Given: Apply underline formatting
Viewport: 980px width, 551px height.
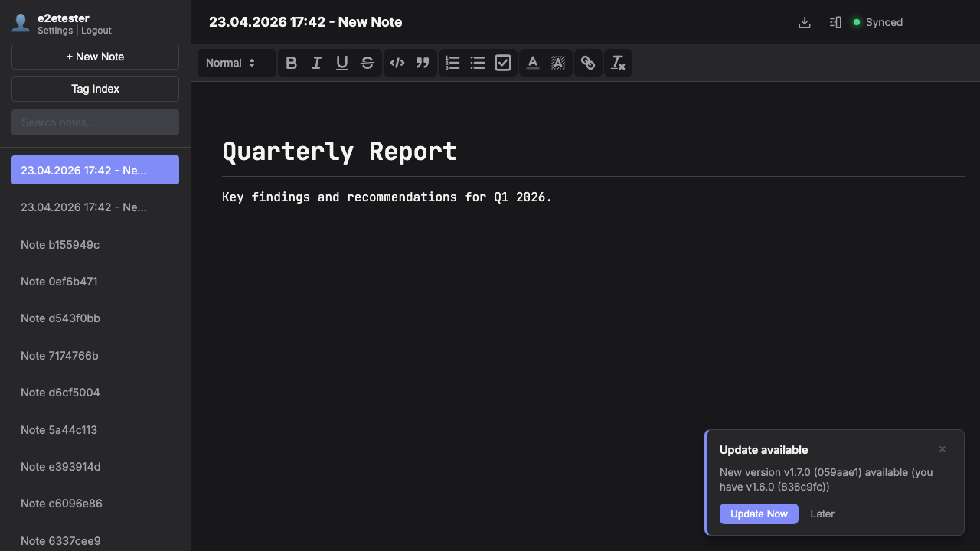Looking at the screenshot, I should pos(341,63).
